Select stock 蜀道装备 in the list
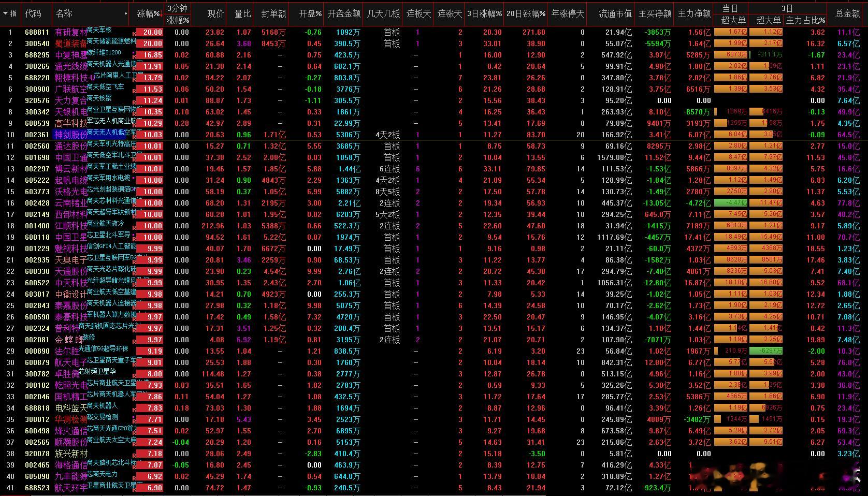868x496 pixels. tap(71, 43)
